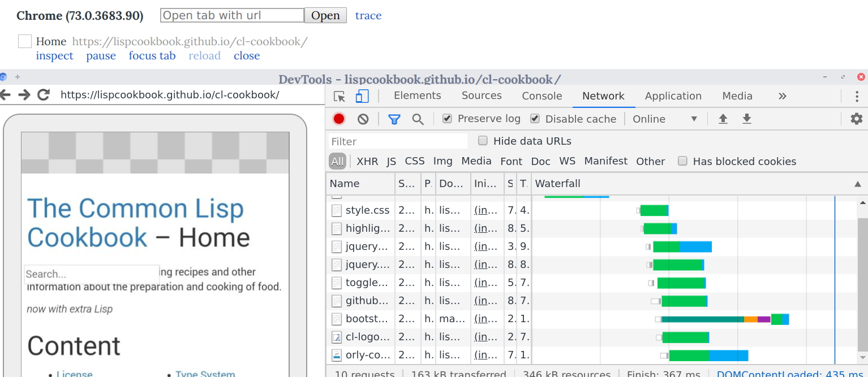Switch to the Media tab
This screenshot has width=868, height=377.
click(x=737, y=96)
